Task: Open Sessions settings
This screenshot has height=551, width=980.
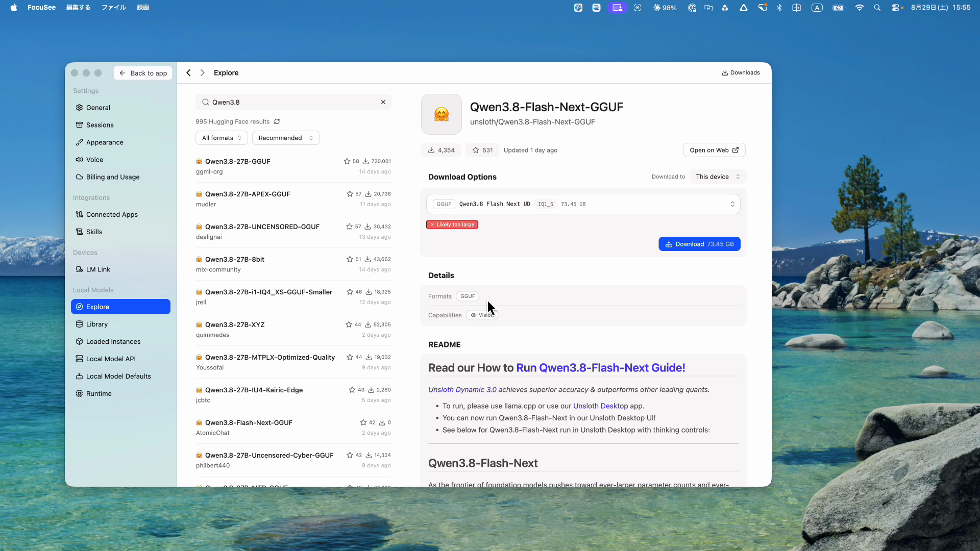Action: (x=120, y=125)
